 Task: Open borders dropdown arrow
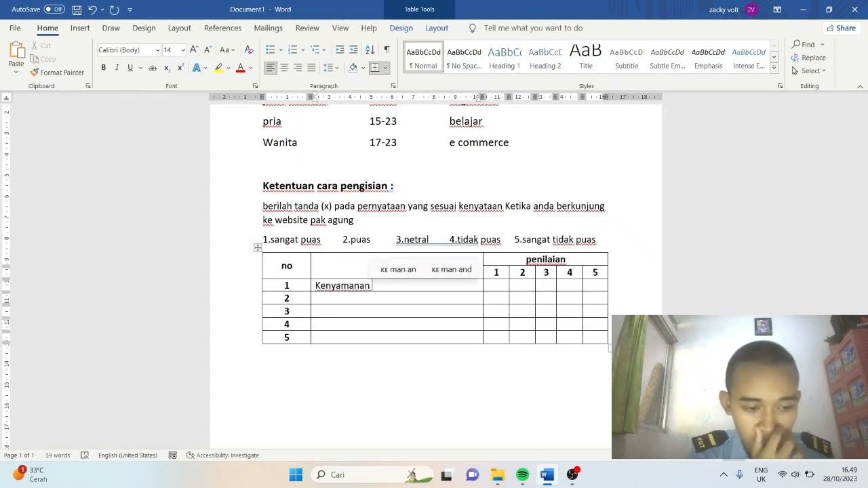(x=385, y=68)
